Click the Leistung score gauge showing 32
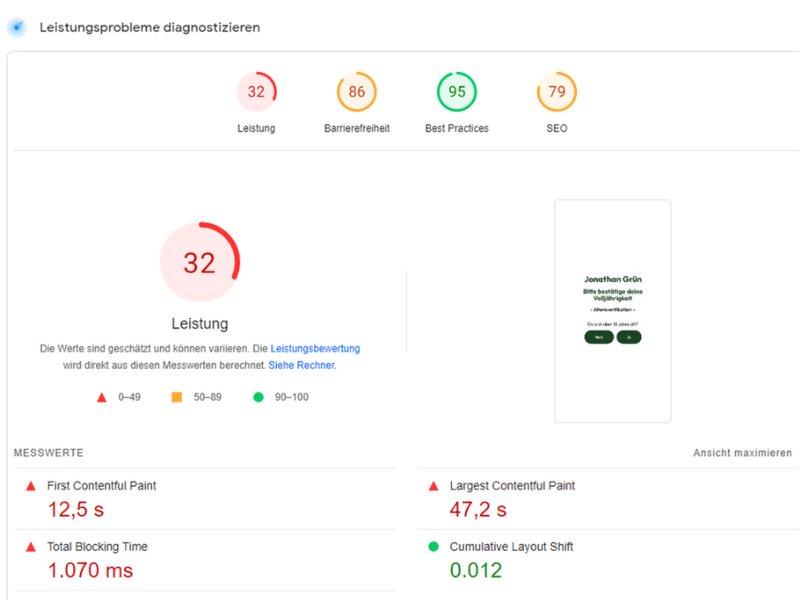 256,92
